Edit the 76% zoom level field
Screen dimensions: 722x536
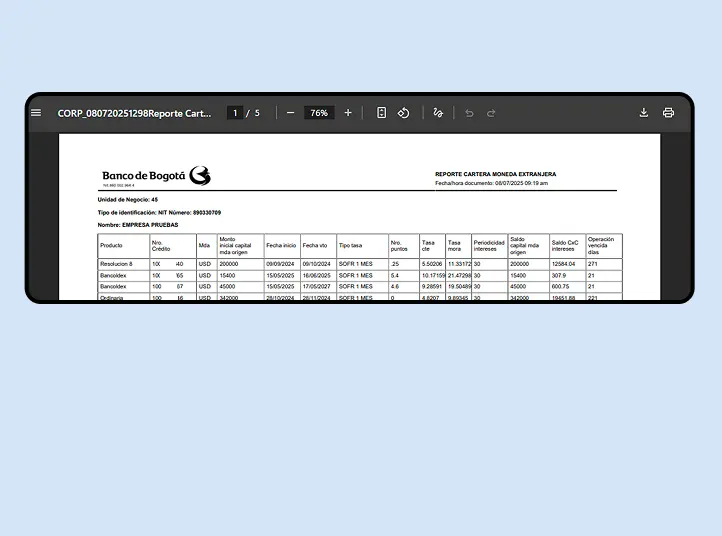tap(319, 113)
